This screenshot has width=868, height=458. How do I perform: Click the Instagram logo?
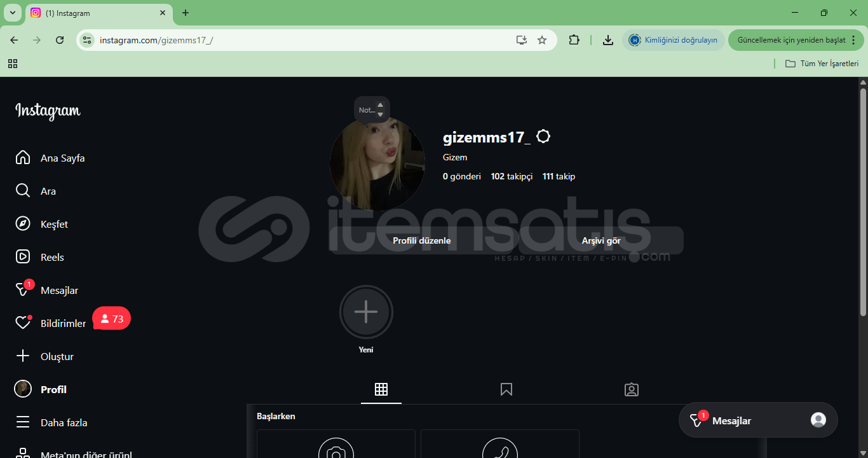pos(48,111)
